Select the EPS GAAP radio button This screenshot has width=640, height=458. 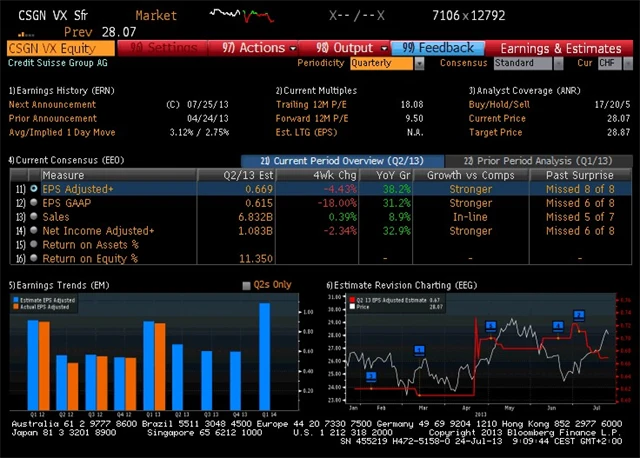[34, 202]
